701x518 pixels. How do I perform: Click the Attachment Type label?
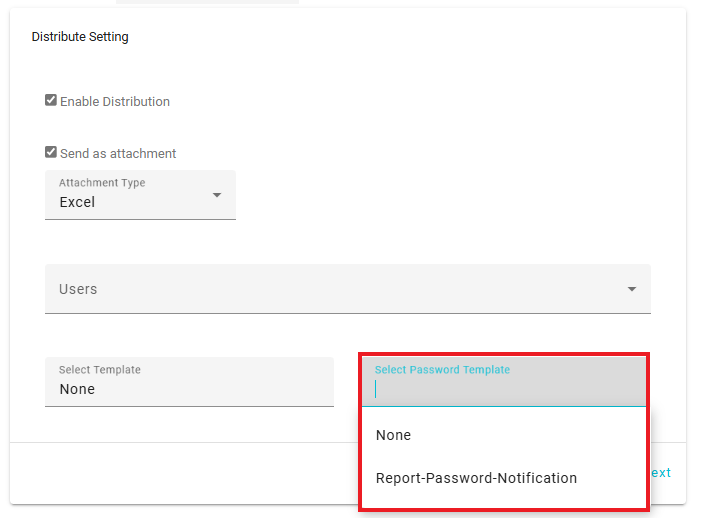click(102, 183)
